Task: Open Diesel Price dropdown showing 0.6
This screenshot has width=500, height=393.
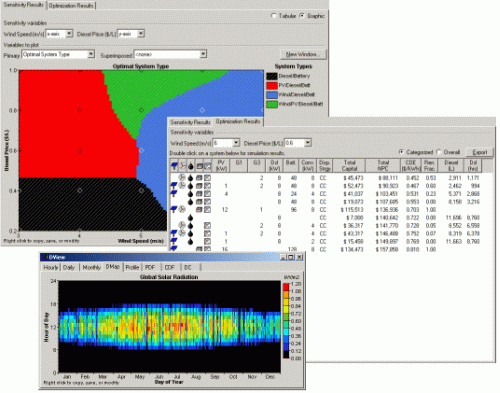Action: pyautogui.click(x=308, y=143)
